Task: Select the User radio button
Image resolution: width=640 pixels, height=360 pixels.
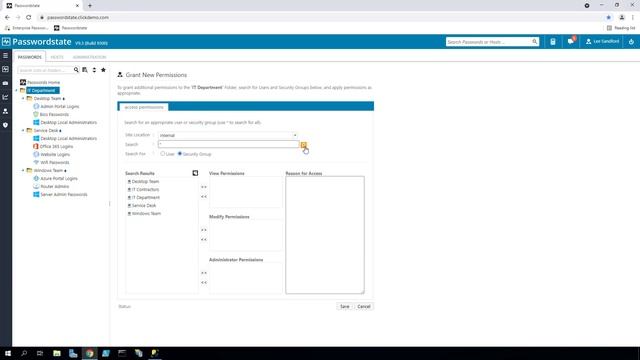Action: tap(162, 154)
